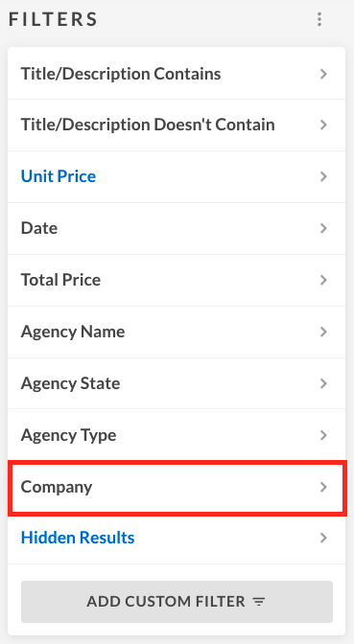Screen dimensions: 354x644
Task: Click the filter lines icon on Add Custom Filter
Action: [259, 602]
